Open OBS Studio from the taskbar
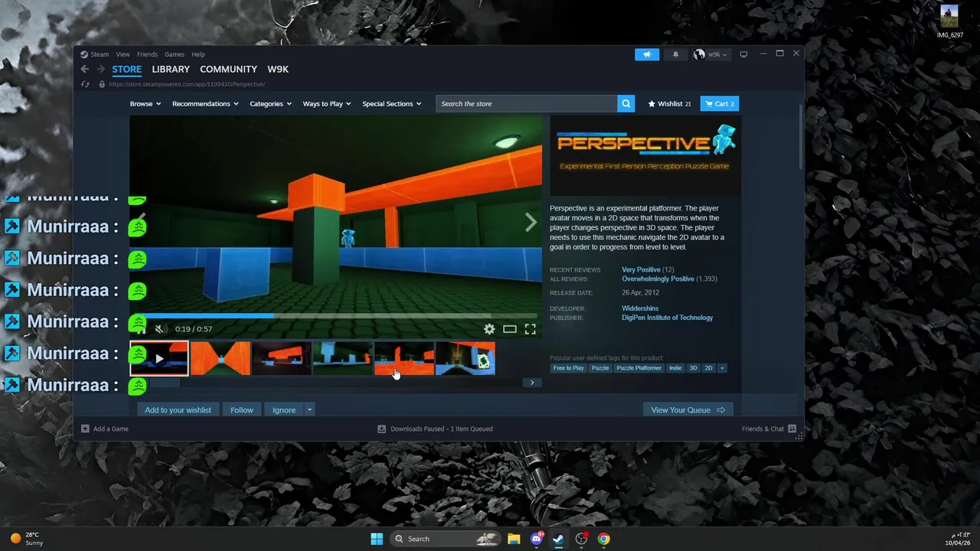Image resolution: width=980 pixels, height=551 pixels. [582, 539]
